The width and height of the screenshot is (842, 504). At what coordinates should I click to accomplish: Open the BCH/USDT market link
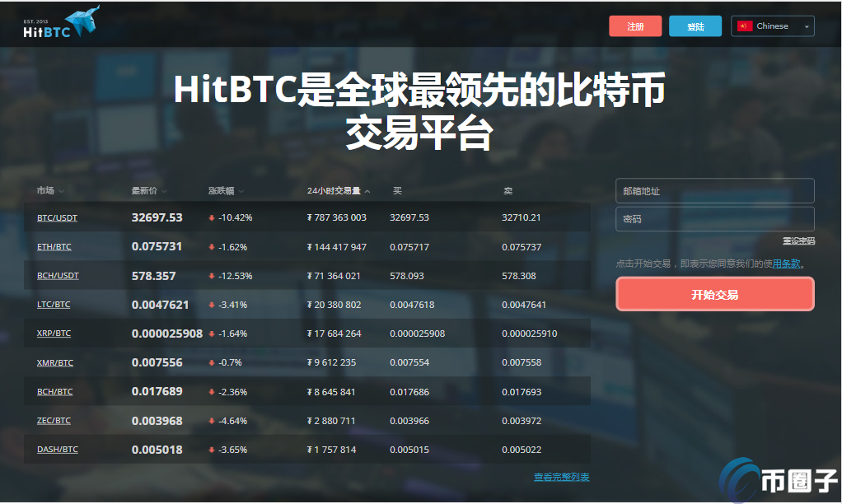[58, 275]
